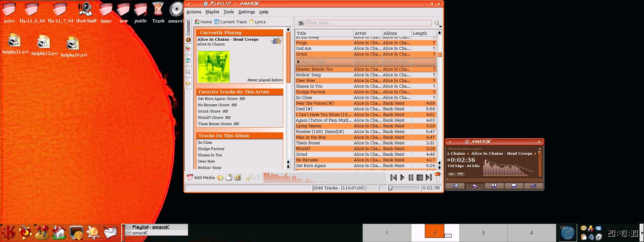
Task: Sort the playlist by the Artist column header
Action: coord(368,33)
